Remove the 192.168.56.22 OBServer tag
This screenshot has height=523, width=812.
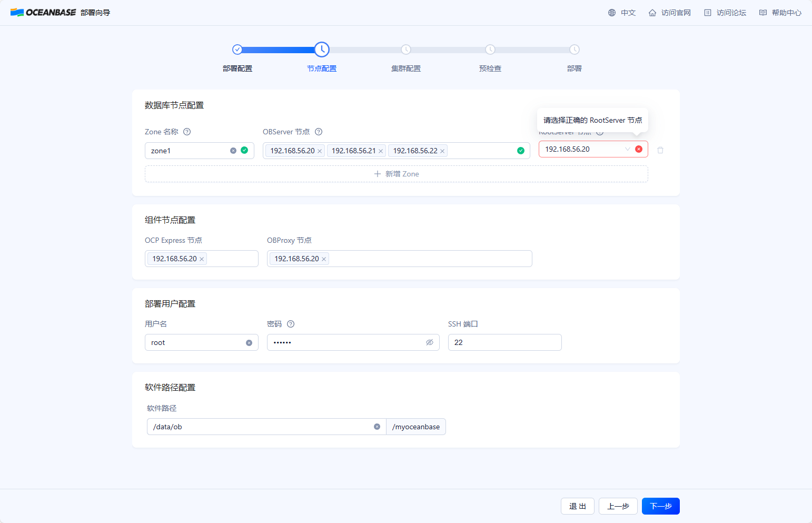coord(442,151)
